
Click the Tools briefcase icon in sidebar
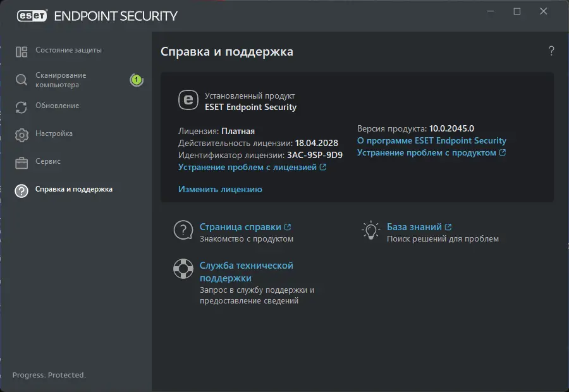tap(22, 162)
